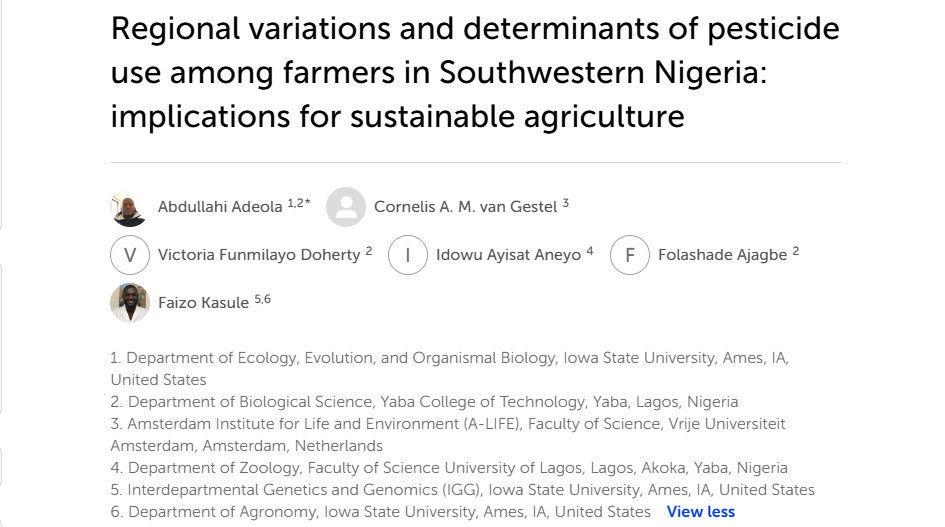Open author Abdullahi Adeola's profile link
This screenshot has height=527, width=945.
(220, 207)
